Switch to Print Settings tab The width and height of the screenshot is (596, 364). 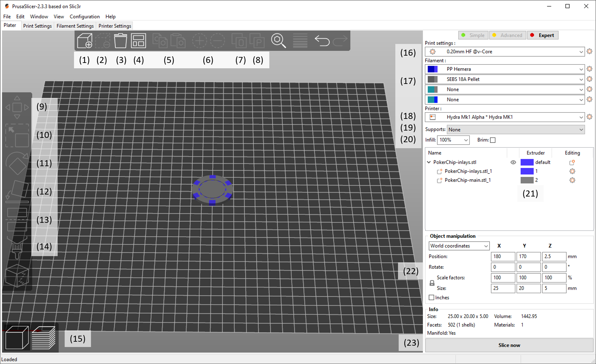37,26
